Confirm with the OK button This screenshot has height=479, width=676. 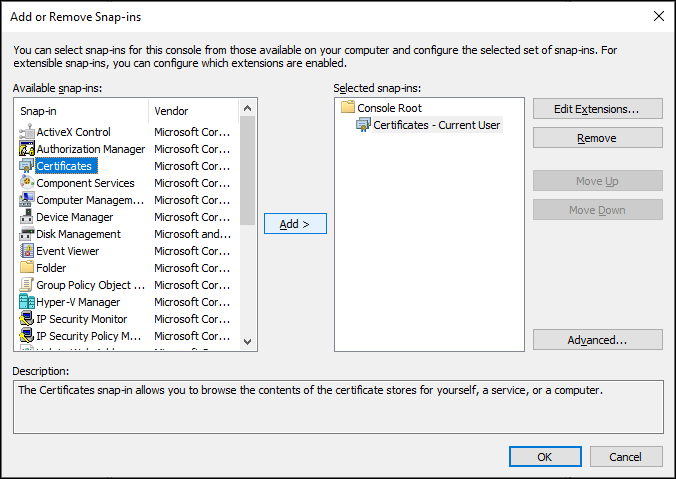tap(544, 457)
